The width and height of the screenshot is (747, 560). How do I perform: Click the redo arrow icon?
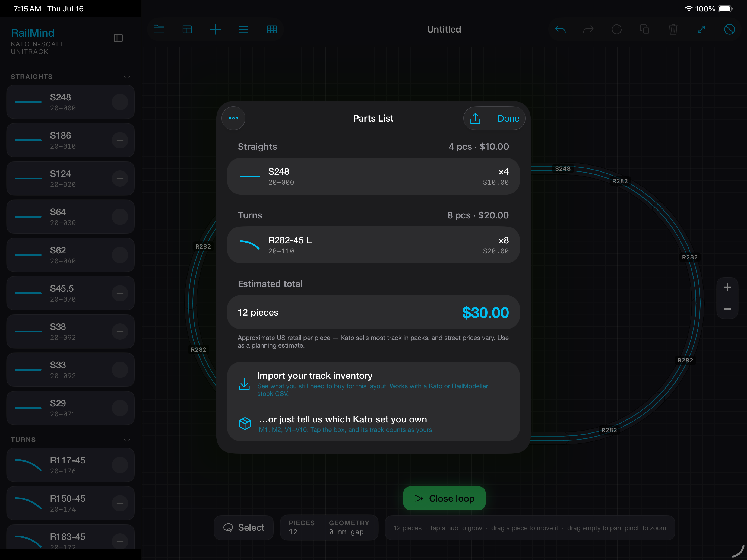pos(588,29)
